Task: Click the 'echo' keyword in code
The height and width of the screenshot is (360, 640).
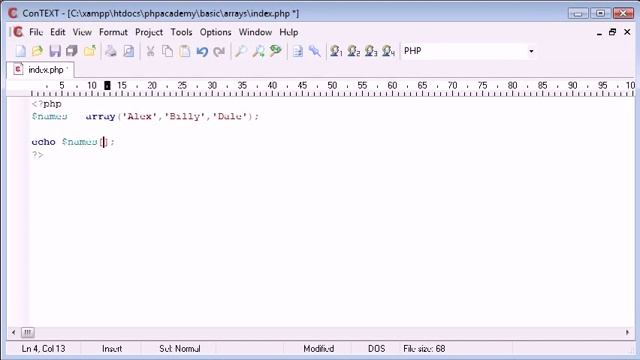Action: coord(43,142)
